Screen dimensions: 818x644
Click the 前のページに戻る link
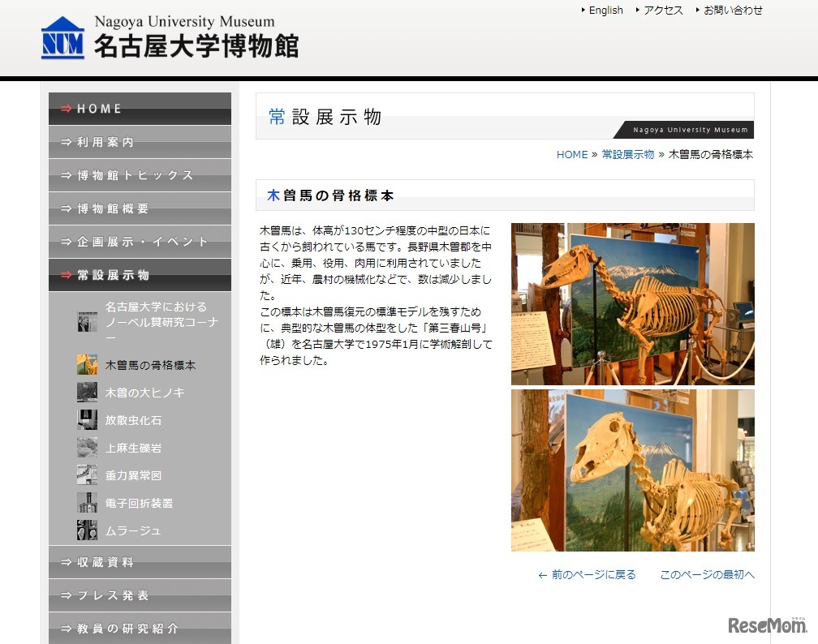click(592, 573)
